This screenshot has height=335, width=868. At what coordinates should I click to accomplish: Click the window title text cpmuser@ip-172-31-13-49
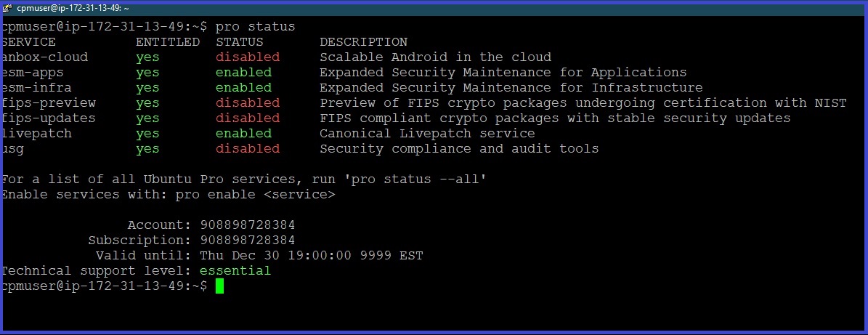tap(73, 8)
